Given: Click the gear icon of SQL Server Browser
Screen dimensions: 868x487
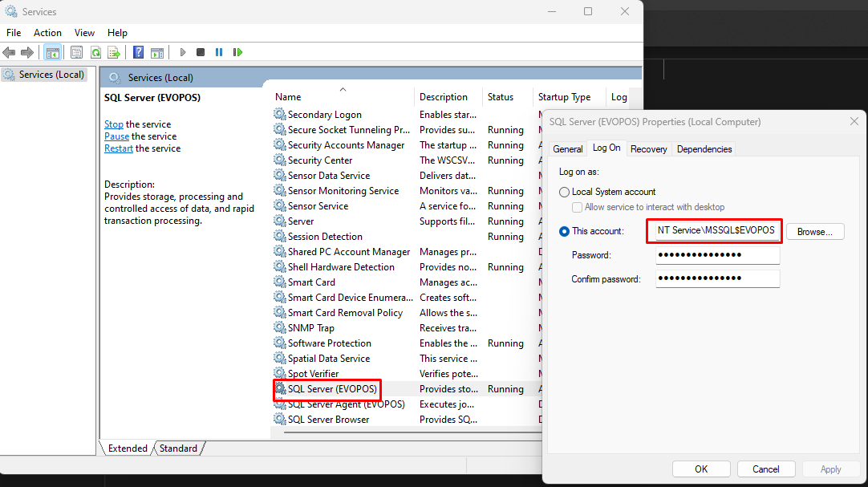Looking at the screenshot, I should coord(280,420).
